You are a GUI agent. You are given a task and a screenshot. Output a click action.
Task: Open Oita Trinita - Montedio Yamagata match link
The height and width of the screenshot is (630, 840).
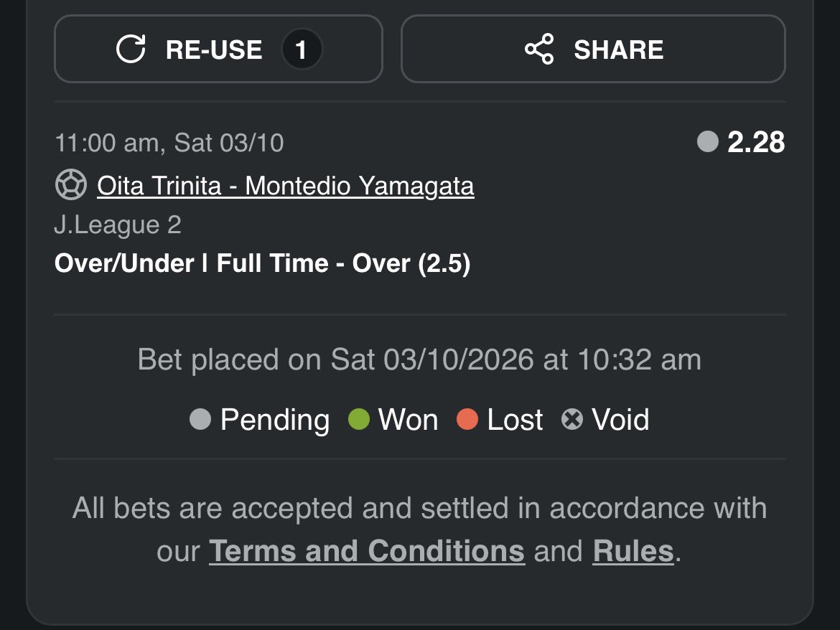[x=286, y=187]
